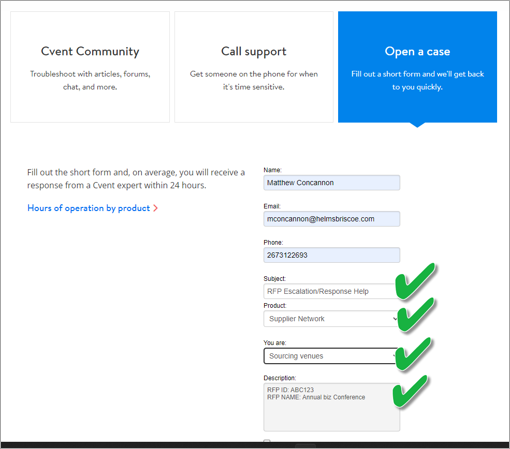This screenshot has height=449, width=510.
Task: Click the 'Description:' field label
Action: point(280,378)
